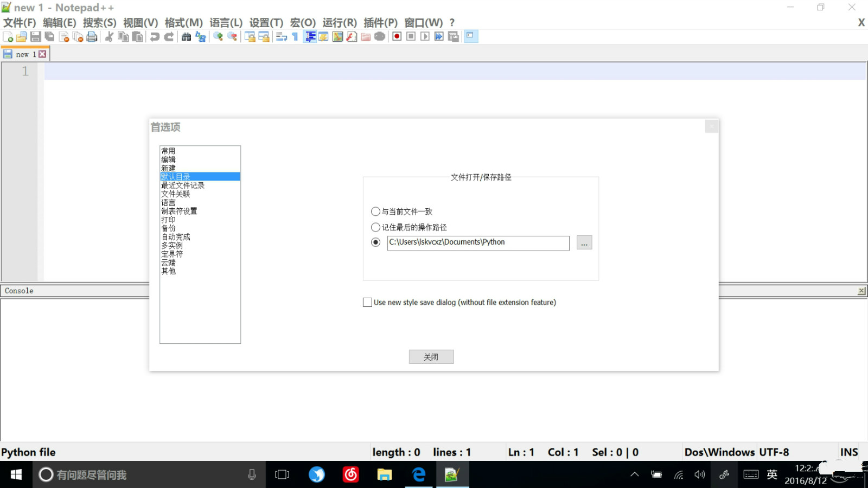Open the Document Map icon

point(337,36)
